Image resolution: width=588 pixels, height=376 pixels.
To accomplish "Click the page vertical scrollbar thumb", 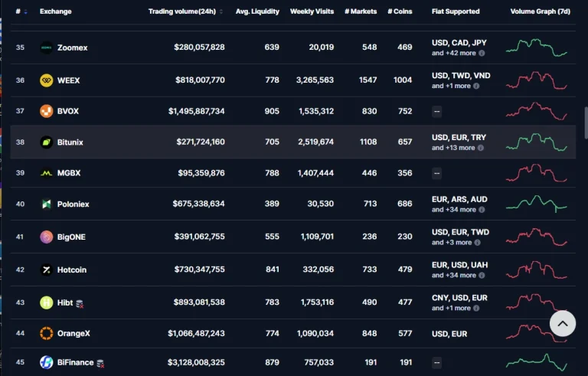I will [x=586, y=123].
